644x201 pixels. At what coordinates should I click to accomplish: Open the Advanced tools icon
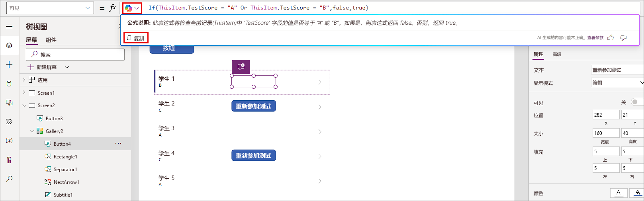tap(9, 160)
